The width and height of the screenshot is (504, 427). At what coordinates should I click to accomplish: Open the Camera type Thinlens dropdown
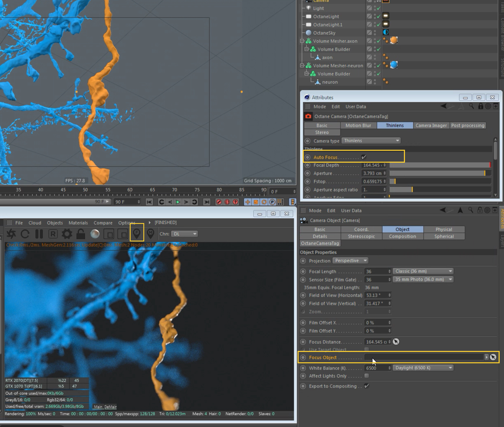pos(371,141)
